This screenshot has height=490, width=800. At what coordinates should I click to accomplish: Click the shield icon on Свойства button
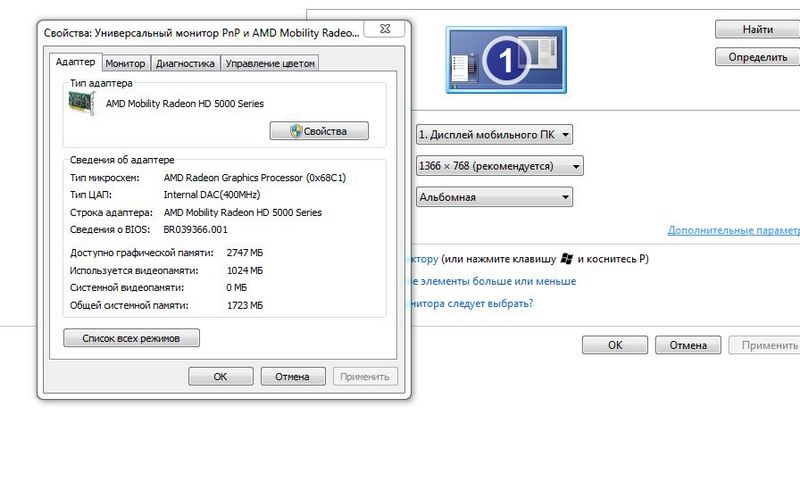[x=295, y=131]
